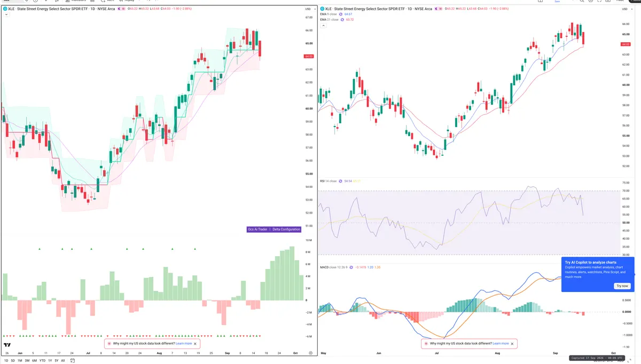641x364 pixels.
Task: Click the TradingView logo in left chart
Action: tap(7, 345)
